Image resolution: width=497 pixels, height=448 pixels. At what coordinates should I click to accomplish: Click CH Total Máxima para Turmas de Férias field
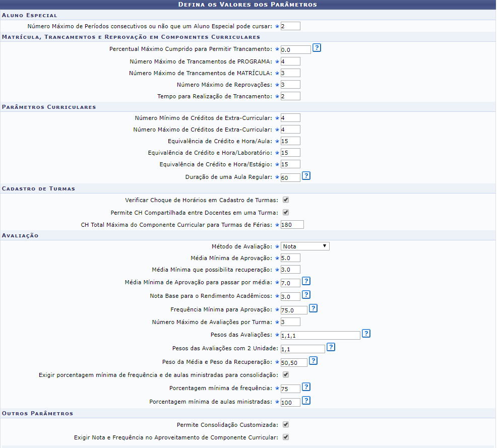pyautogui.click(x=292, y=225)
